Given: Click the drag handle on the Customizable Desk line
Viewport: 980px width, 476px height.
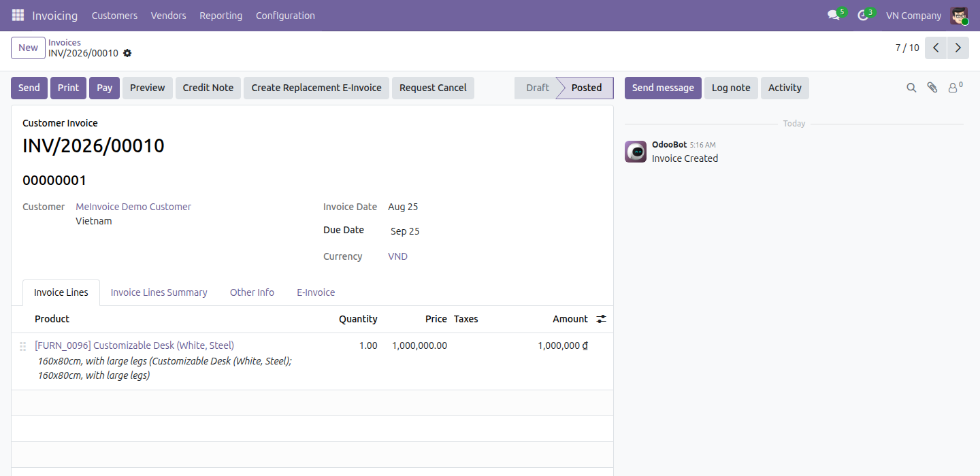Looking at the screenshot, I should coord(22,346).
